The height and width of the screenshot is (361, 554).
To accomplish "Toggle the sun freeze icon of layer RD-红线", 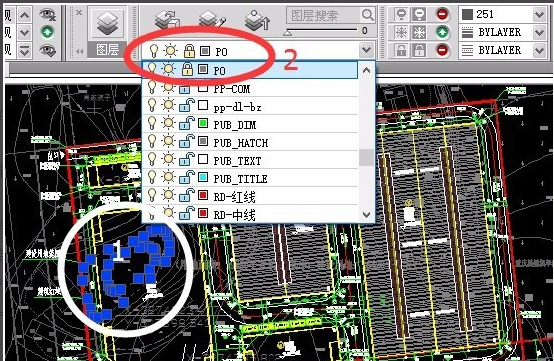I will [x=169, y=195].
